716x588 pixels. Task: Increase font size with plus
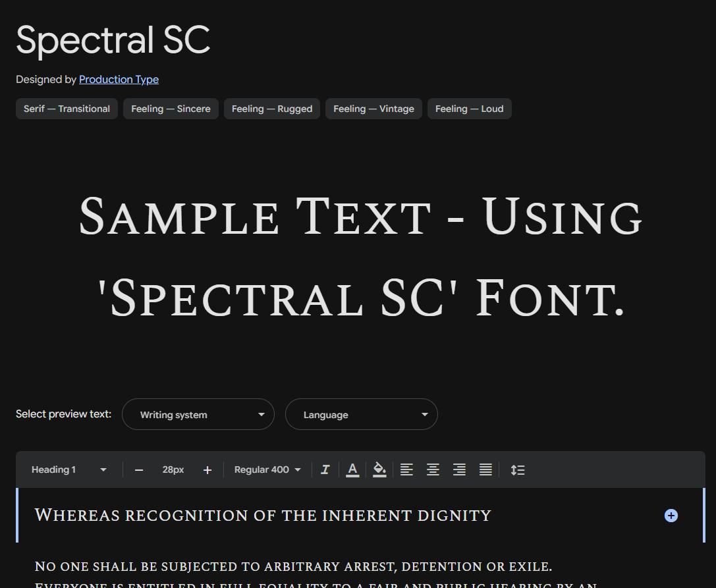[207, 469]
